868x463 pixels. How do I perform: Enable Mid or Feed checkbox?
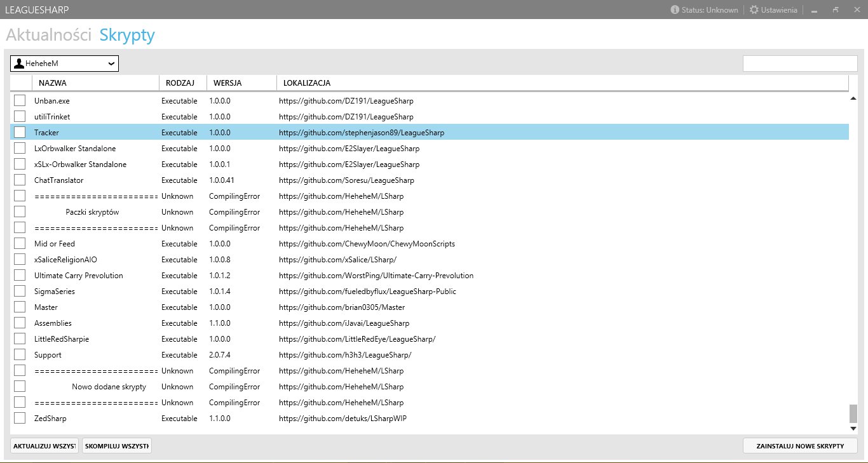(20, 243)
